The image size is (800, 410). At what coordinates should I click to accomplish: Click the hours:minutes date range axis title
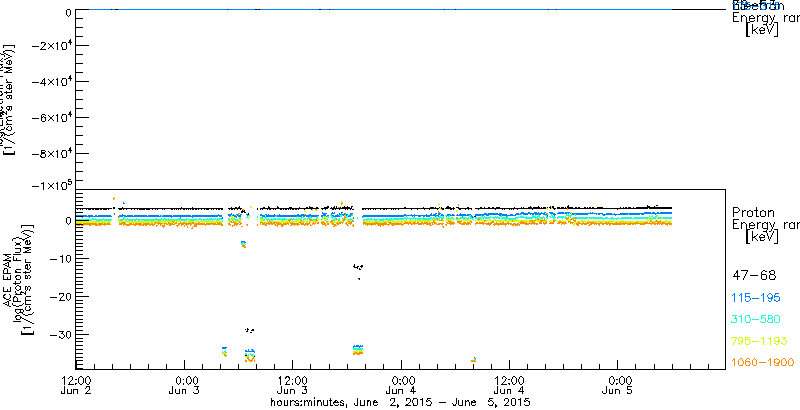pos(401,402)
